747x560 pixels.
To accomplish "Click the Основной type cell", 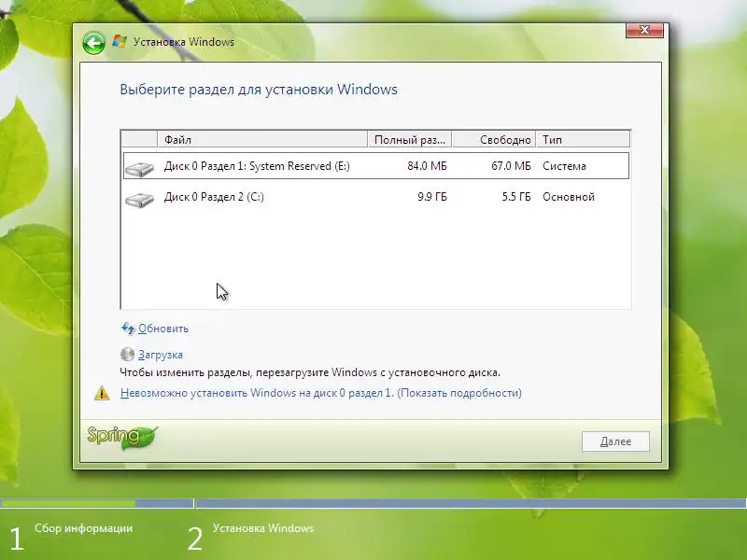I will [x=569, y=197].
